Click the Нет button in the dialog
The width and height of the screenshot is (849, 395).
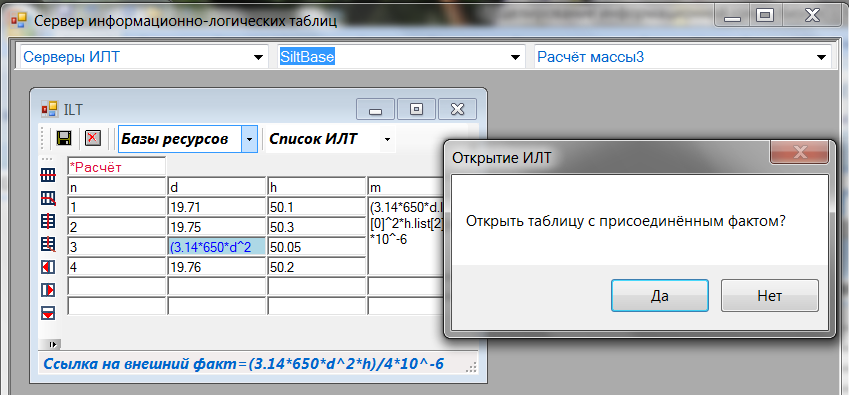click(769, 295)
